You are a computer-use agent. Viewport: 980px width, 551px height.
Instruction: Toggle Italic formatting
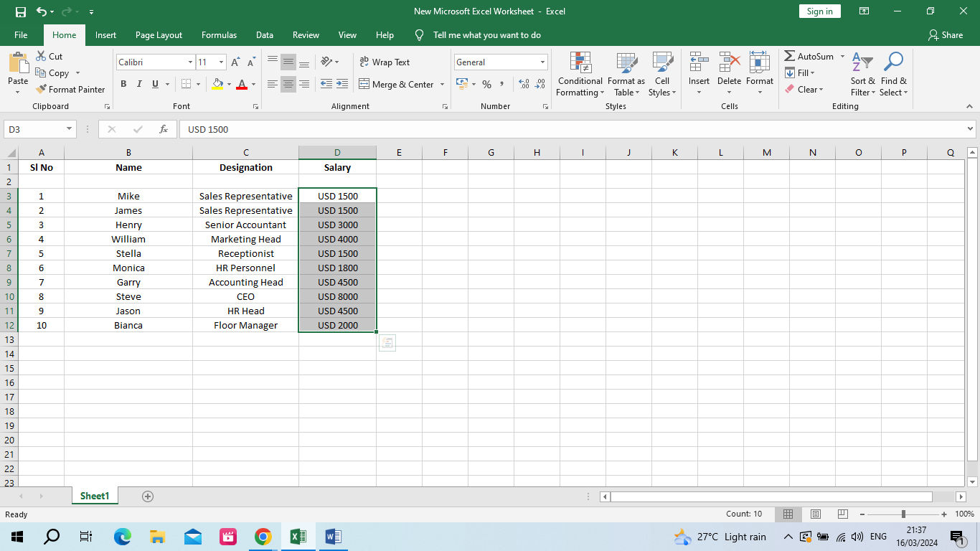point(139,84)
